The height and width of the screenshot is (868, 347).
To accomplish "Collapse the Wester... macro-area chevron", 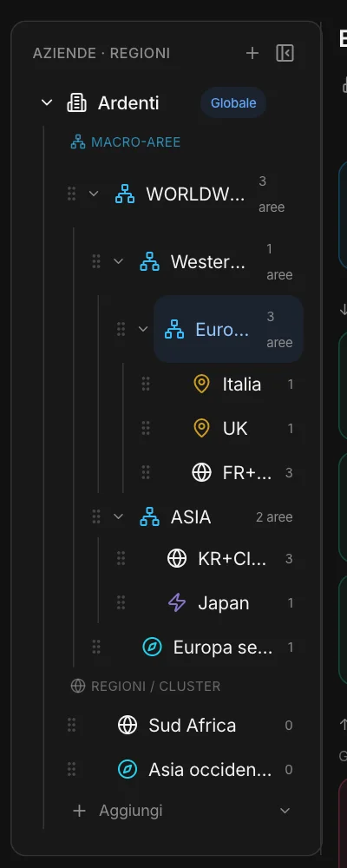I will [118, 261].
